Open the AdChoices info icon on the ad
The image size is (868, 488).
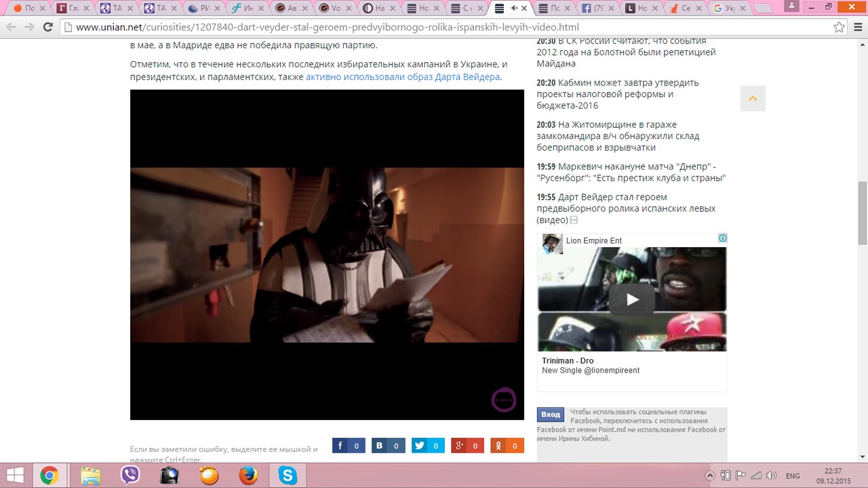point(723,238)
